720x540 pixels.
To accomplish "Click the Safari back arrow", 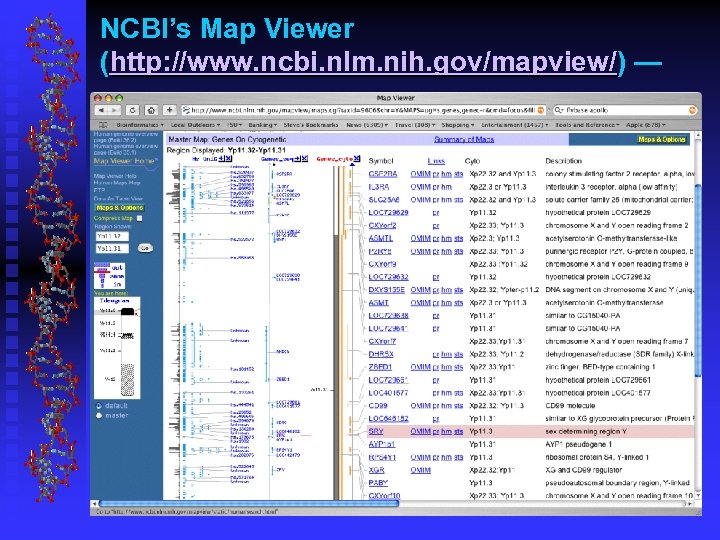I will [101, 110].
